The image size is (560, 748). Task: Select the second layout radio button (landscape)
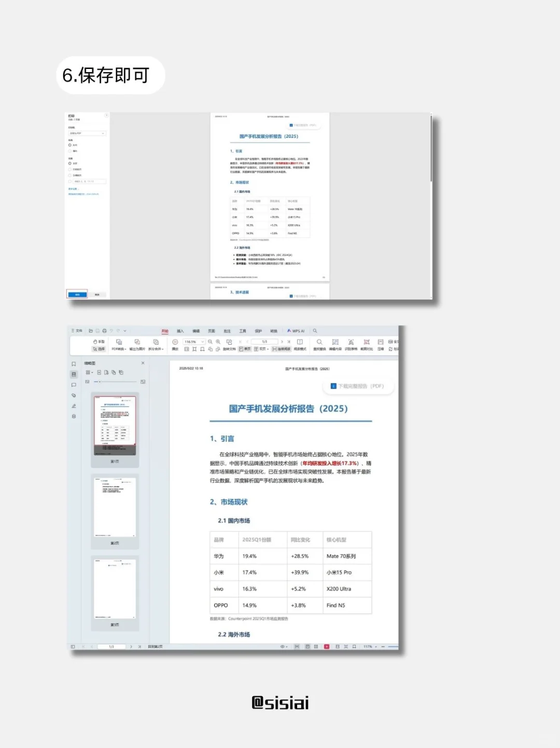[70, 151]
